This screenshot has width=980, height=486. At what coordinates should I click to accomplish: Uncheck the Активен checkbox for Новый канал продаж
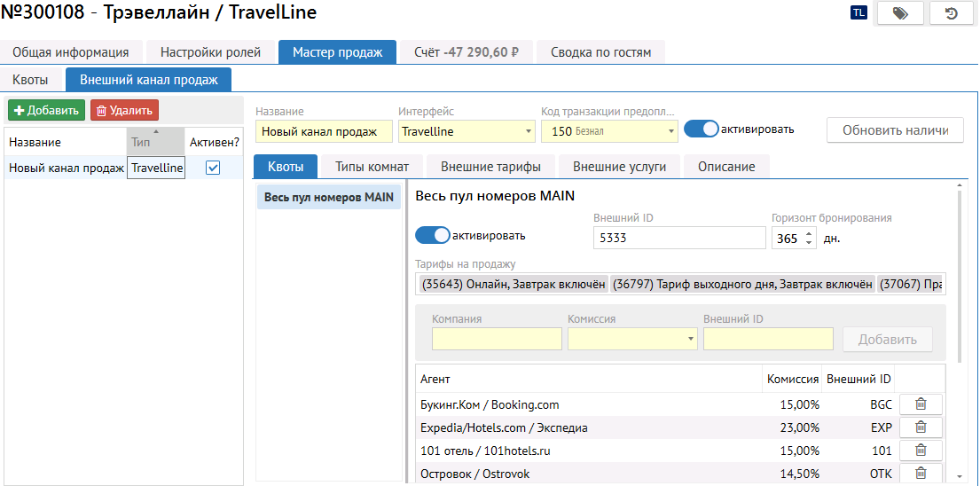(213, 168)
